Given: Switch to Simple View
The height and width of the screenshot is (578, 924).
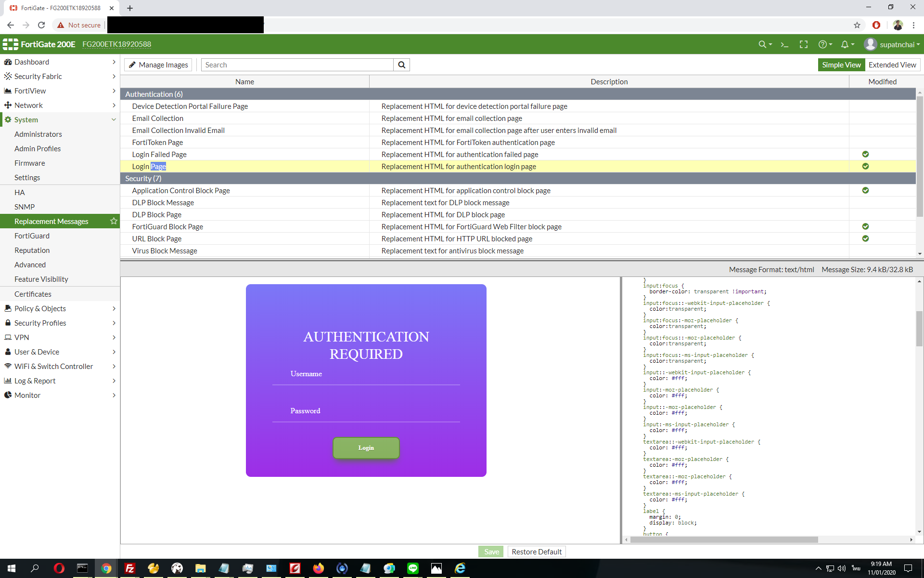Looking at the screenshot, I should (x=841, y=65).
